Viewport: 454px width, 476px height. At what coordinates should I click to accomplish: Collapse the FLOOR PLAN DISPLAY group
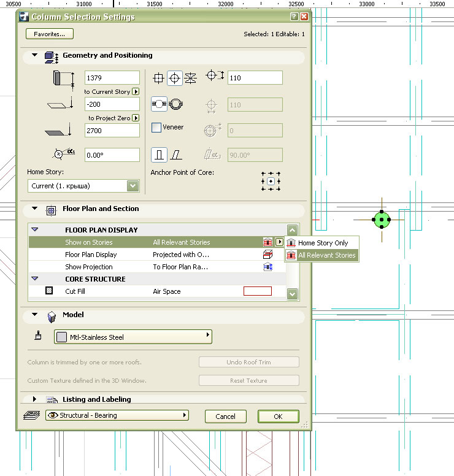34,229
